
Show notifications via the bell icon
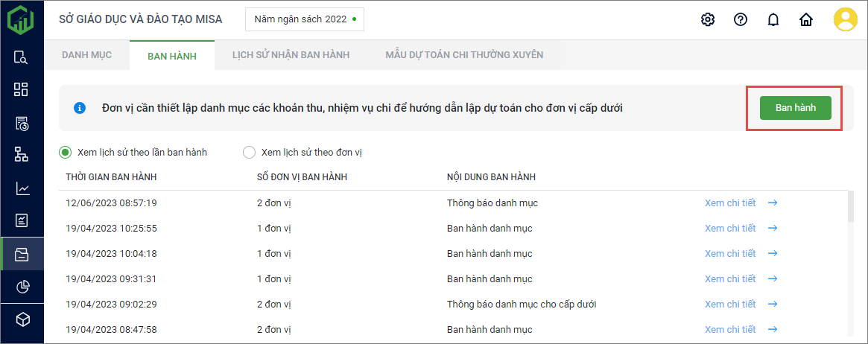pyautogui.click(x=773, y=19)
